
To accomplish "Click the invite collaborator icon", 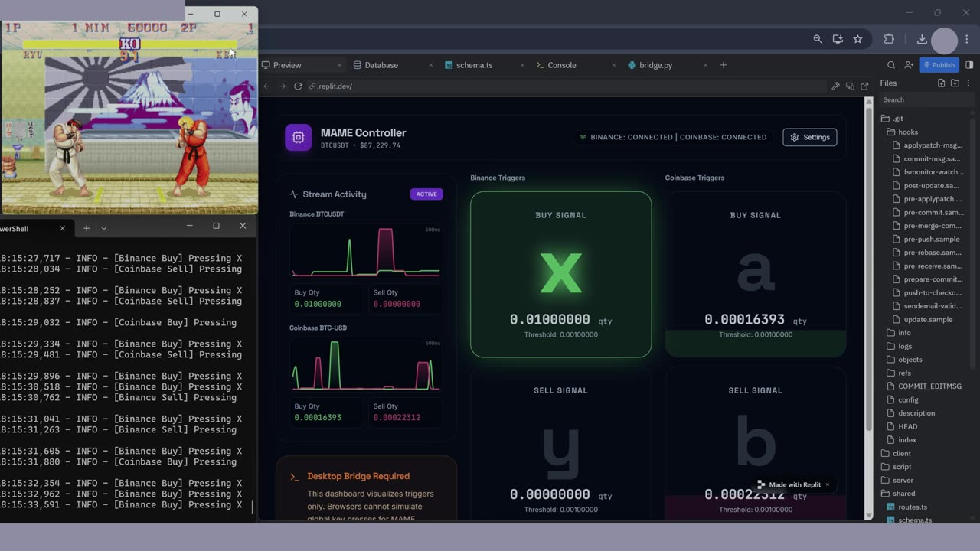I will [909, 65].
